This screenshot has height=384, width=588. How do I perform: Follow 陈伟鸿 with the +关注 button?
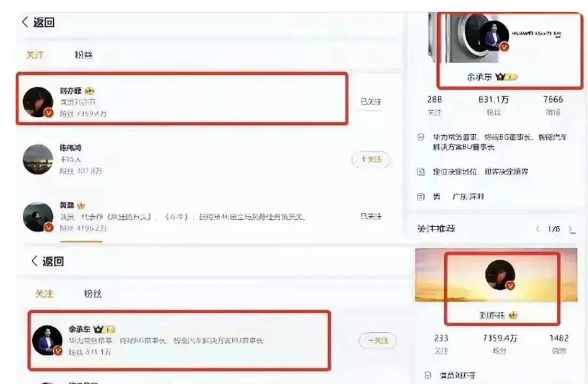371,159
